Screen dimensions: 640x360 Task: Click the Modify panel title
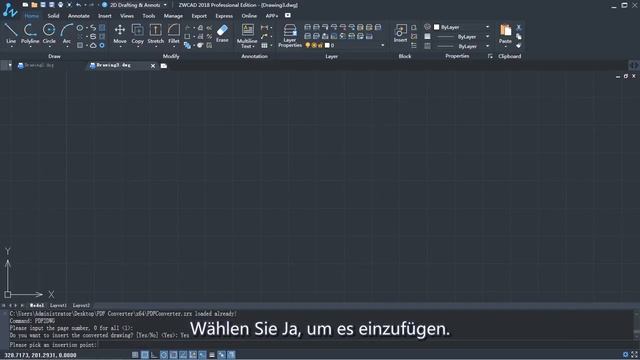point(171,56)
